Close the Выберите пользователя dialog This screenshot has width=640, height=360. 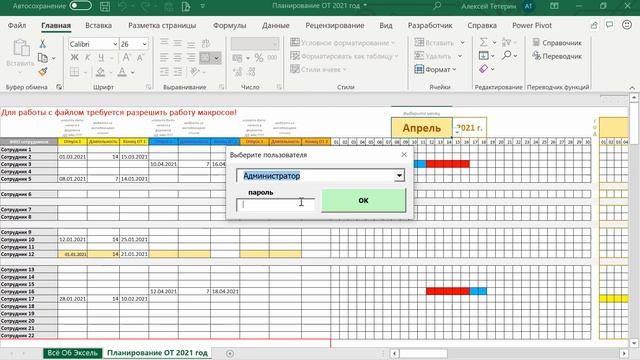coord(404,155)
